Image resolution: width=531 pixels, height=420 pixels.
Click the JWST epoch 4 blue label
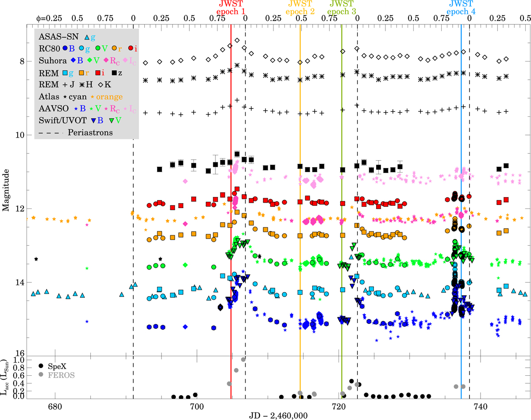(x=461, y=8)
